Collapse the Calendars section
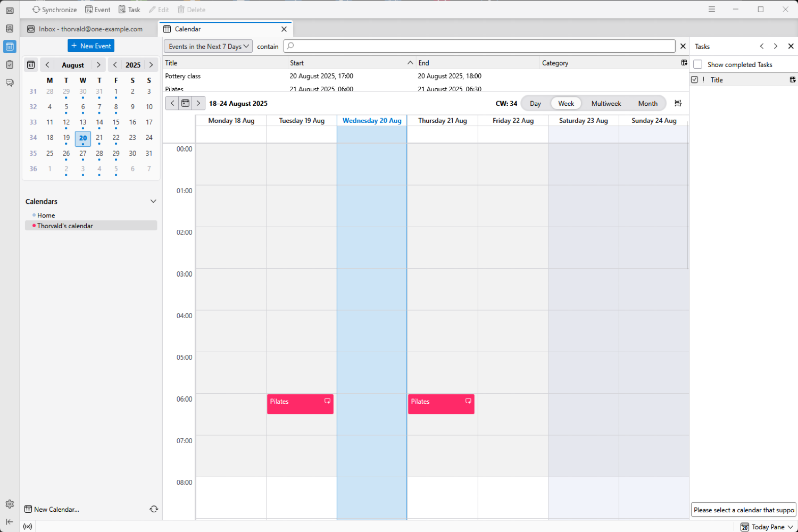798x532 pixels. 153,201
